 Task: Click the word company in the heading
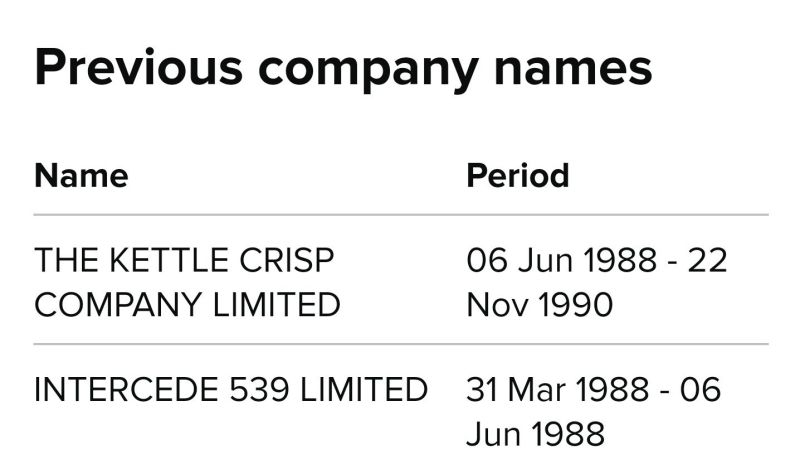[368, 73]
